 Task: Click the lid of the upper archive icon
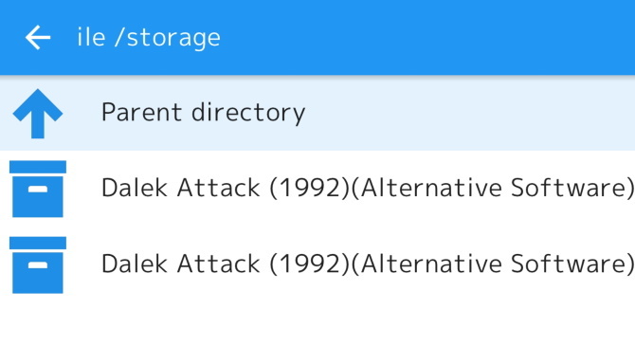pos(38,167)
